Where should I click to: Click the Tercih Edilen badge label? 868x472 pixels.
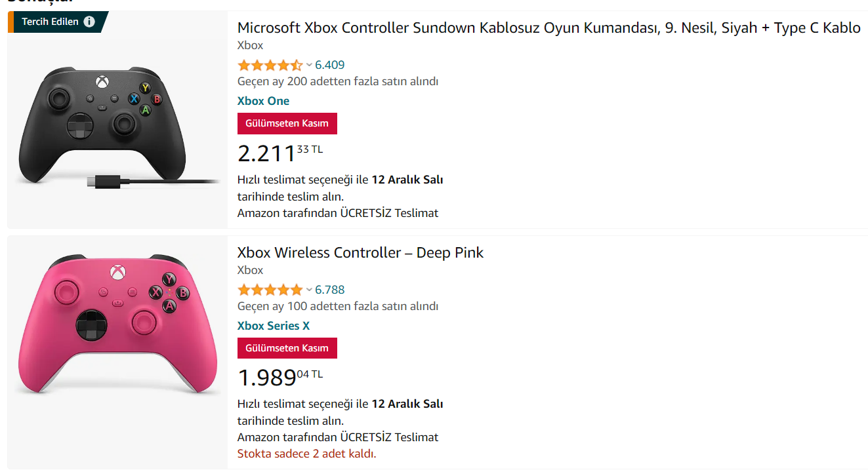(x=50, y=22)
